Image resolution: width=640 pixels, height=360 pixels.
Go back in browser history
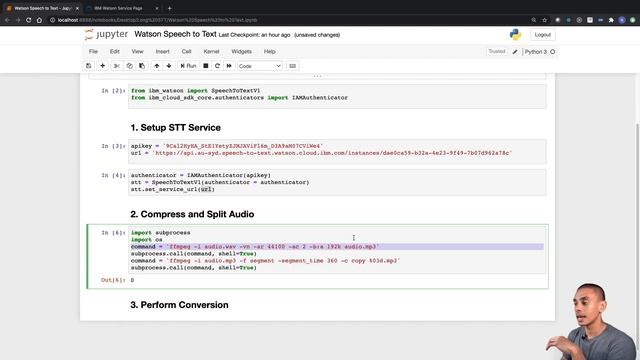point(7,20)
